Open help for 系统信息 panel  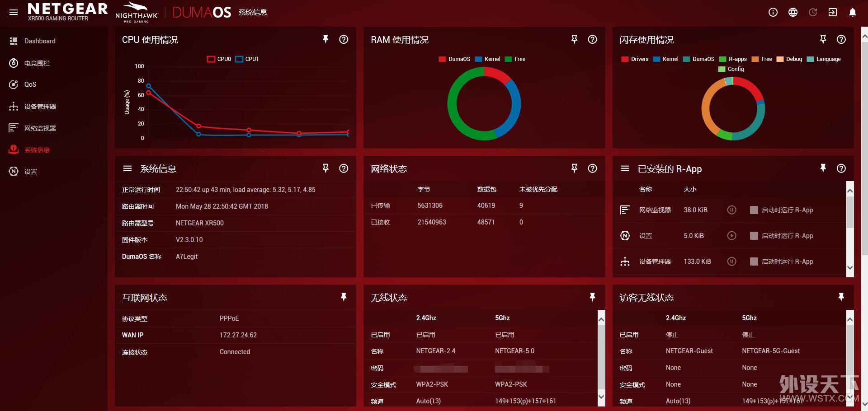click(x=344, y=168)
